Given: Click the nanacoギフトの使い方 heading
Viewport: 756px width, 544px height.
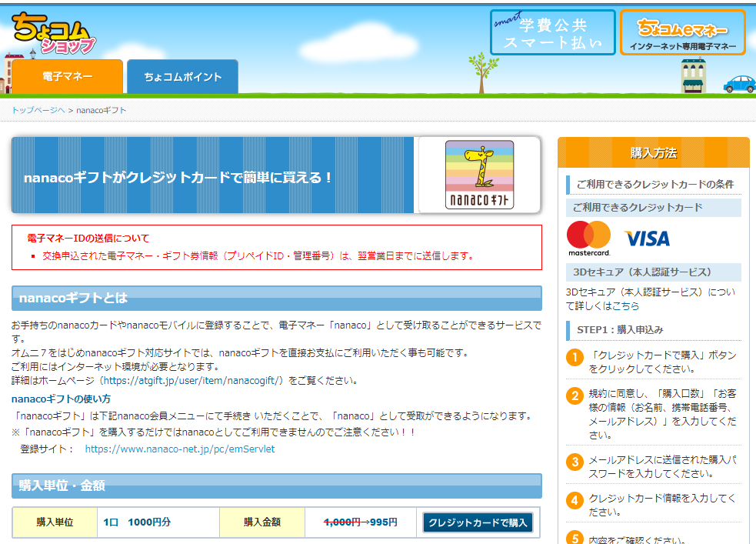Looking at the screenshot, I should point(62,399).
